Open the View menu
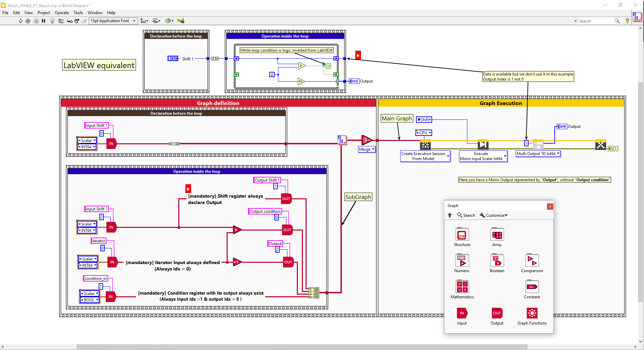 29,13
